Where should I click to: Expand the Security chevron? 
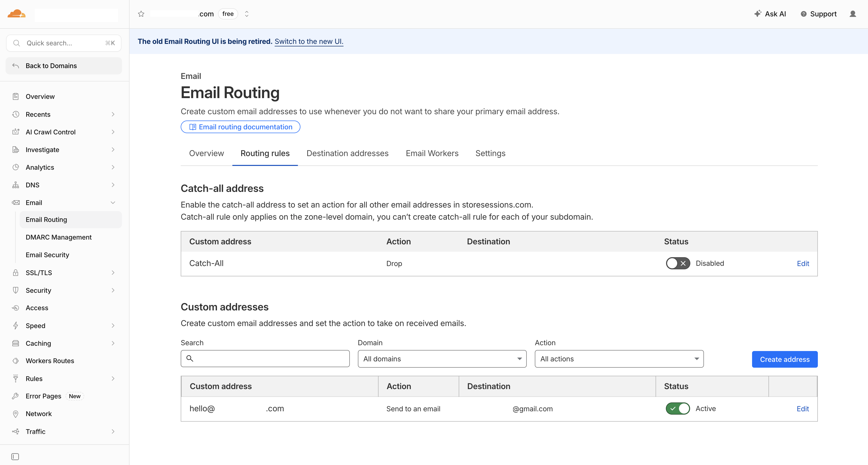tap(113, 290)
